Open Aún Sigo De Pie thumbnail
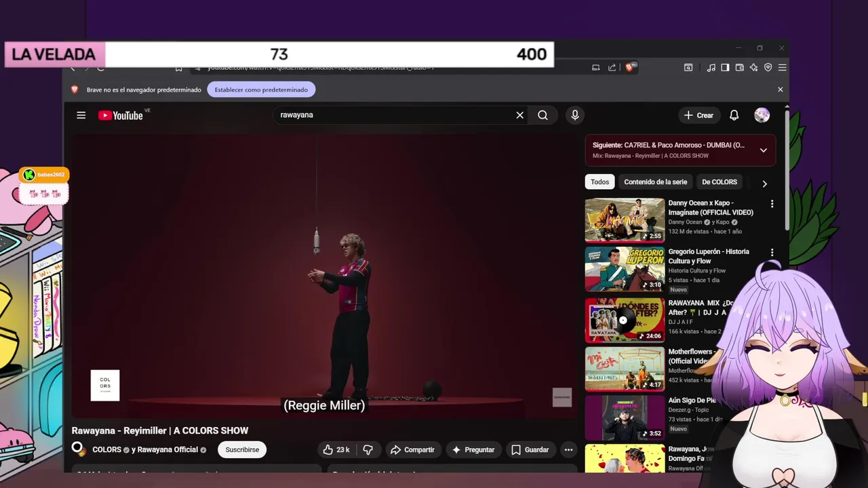The height and width of the screenshot is (488, 868). (x=625, y=418)
